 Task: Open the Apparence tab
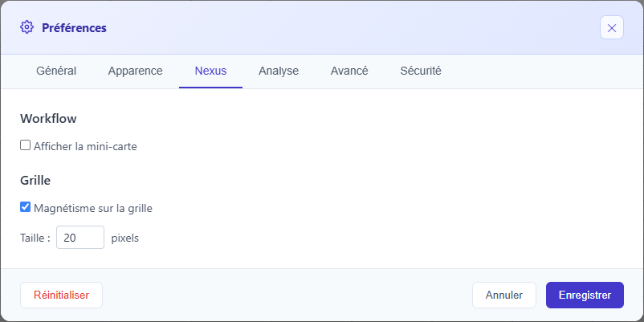(x=135, y=71)
